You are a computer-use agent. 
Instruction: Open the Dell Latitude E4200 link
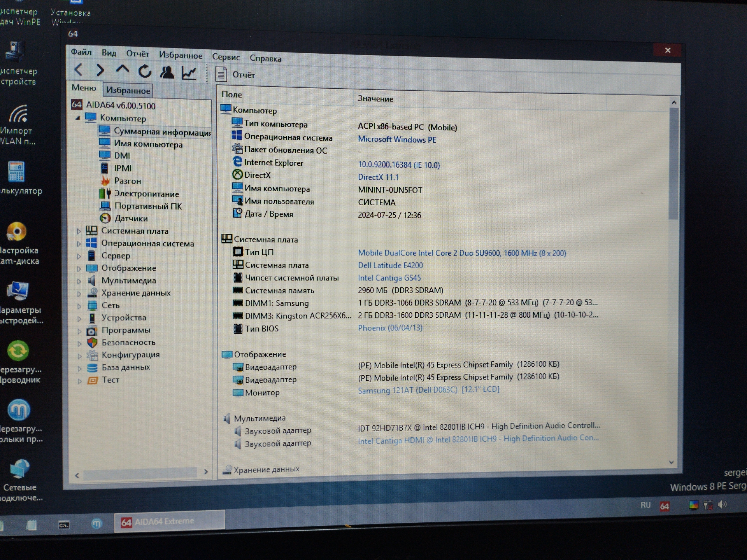pyautogui.click(x=390, y=265)
